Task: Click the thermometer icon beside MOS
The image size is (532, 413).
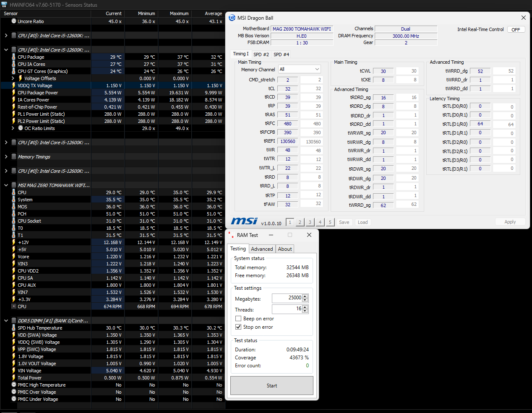Action: [14, 206]
